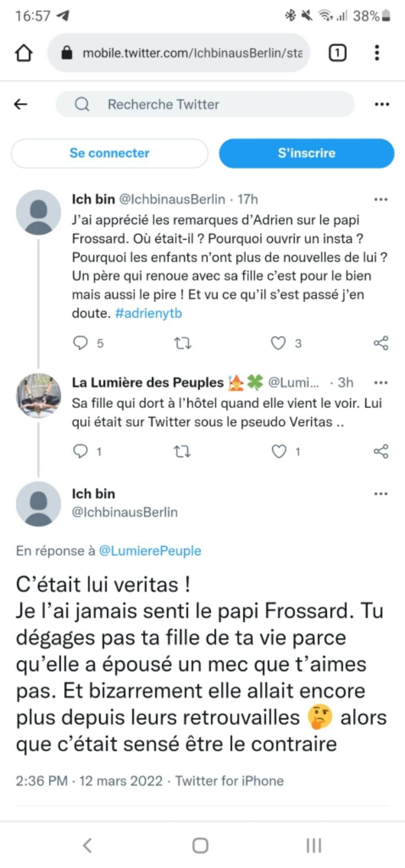Open the @LumierePeuple mention link
The image size is (405, 868).
pos(150,551)
